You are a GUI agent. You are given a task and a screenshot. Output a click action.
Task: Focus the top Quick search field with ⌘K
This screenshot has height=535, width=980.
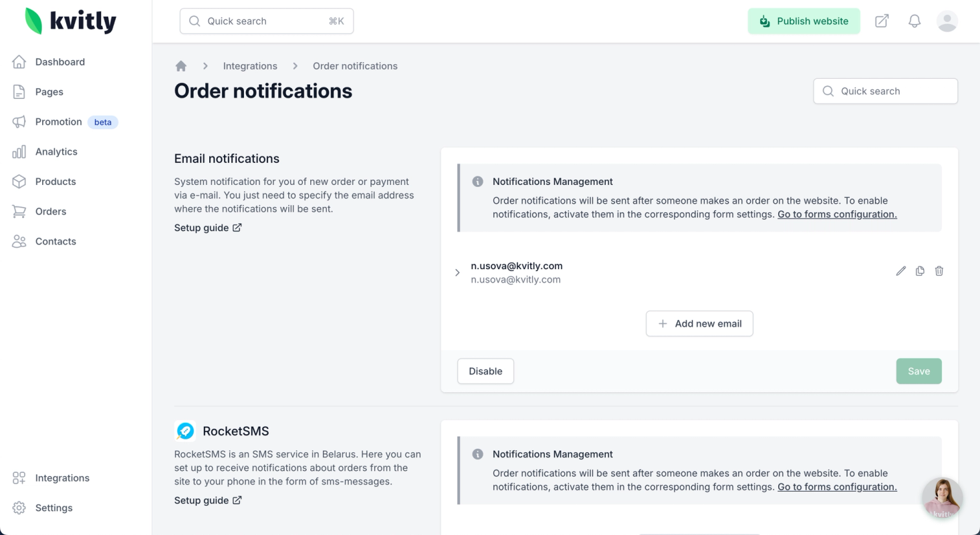266,21
